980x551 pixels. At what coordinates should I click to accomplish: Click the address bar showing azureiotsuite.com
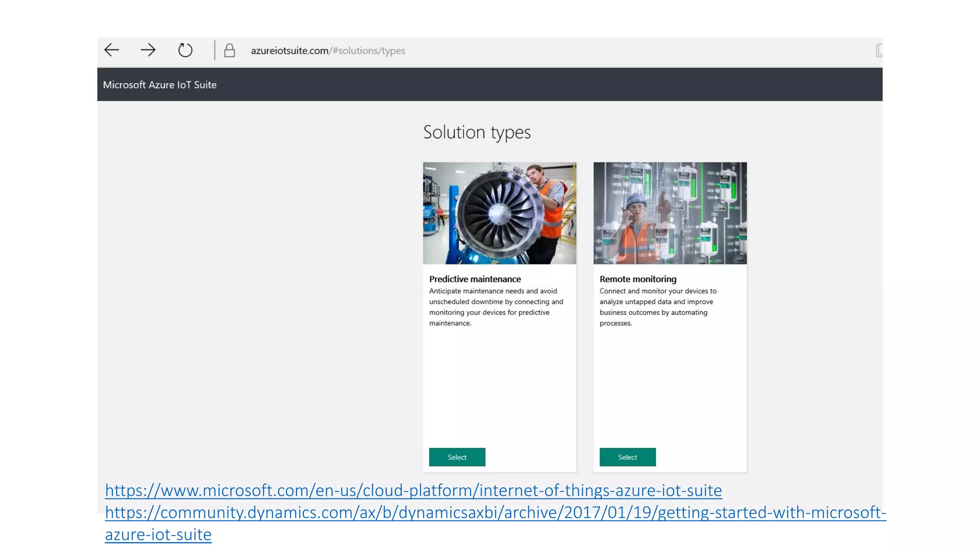click(328, 51)
